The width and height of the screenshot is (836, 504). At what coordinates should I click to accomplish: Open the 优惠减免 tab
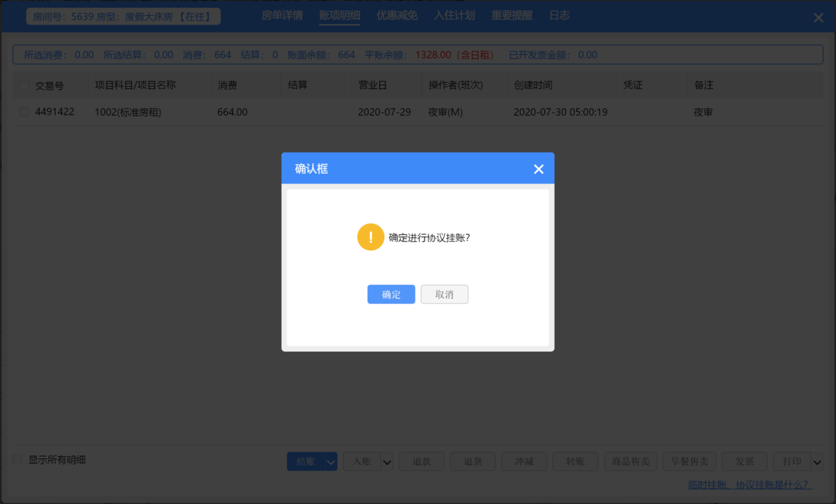tap(397, 15)
